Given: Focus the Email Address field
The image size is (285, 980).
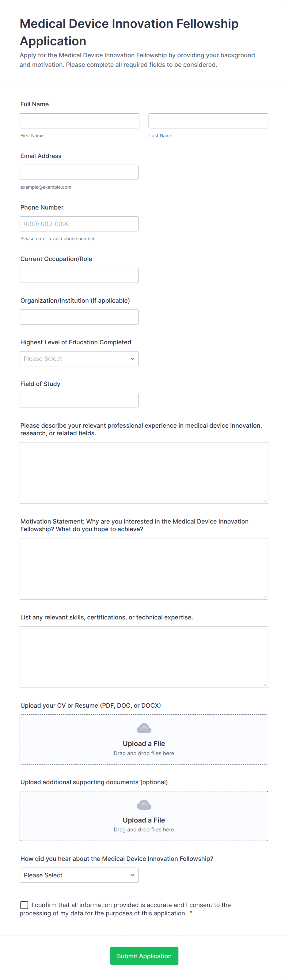Looking at the screenshot, I should [x=79, y=172].
